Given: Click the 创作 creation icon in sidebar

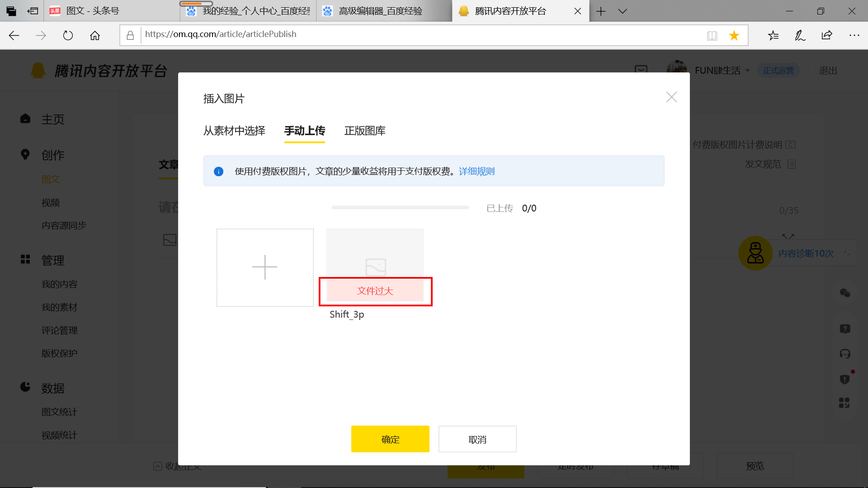Looking at the screenshot, I should [25, 154].
